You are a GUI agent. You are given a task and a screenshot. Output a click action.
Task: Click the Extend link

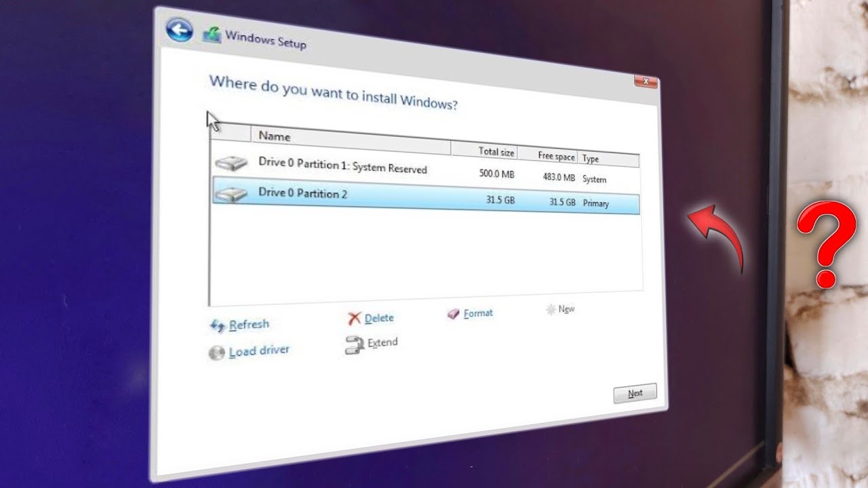[x=382, y=343]
